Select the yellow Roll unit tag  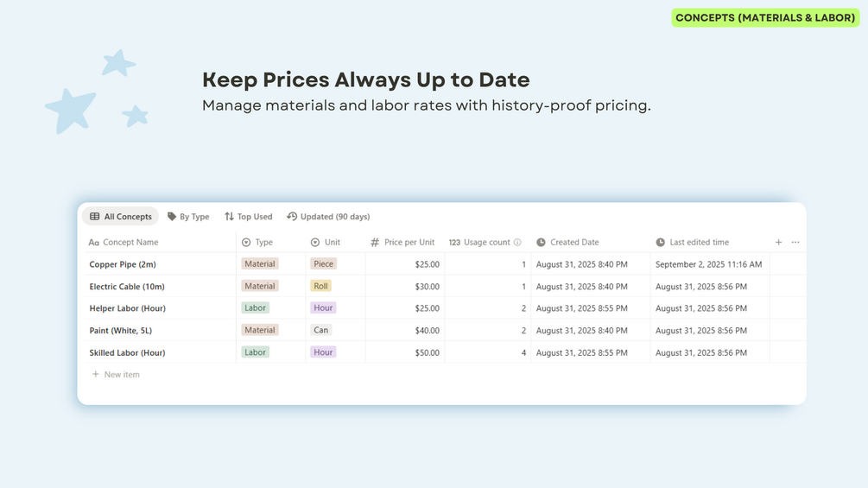coord(320,286)
